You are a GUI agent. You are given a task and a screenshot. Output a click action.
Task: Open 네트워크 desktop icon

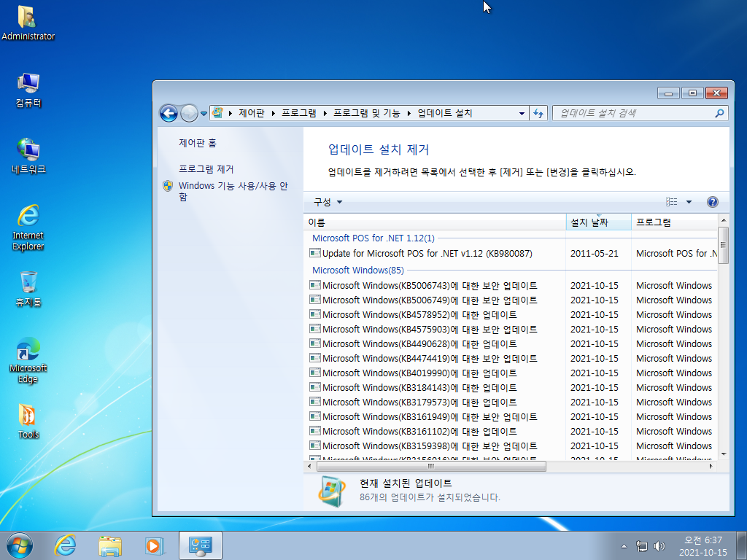[x=28, y=156]
